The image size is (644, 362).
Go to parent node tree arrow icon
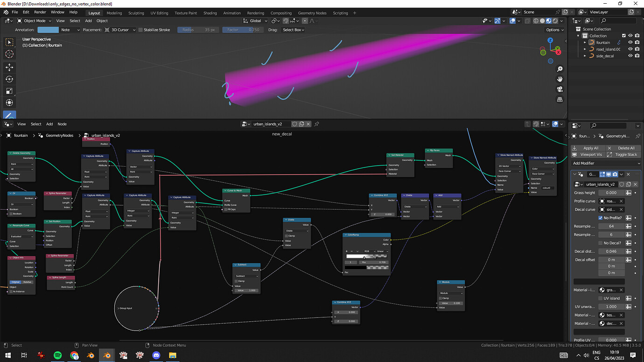528,124
